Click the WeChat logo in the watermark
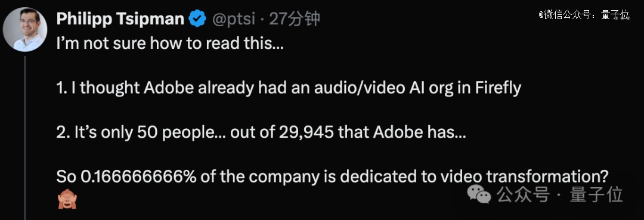This screenshot has width=644, height=220. point(479,194)
